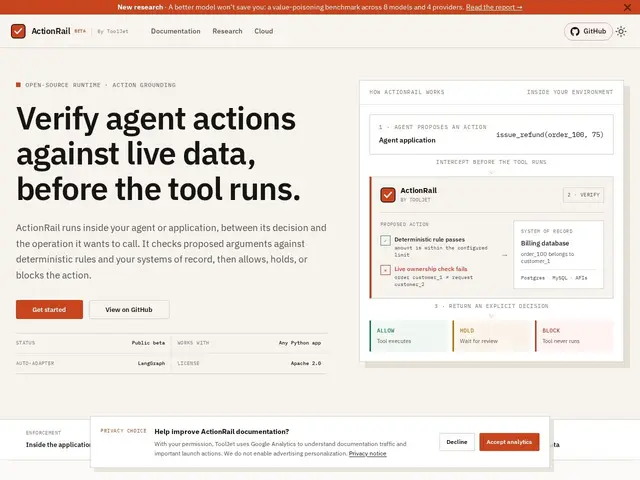
Task: Open the GitHub button in the header
Action: 588,31
